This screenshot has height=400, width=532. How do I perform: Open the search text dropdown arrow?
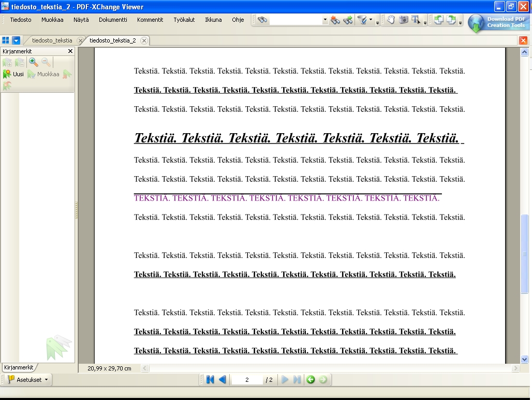pos(325,20)
